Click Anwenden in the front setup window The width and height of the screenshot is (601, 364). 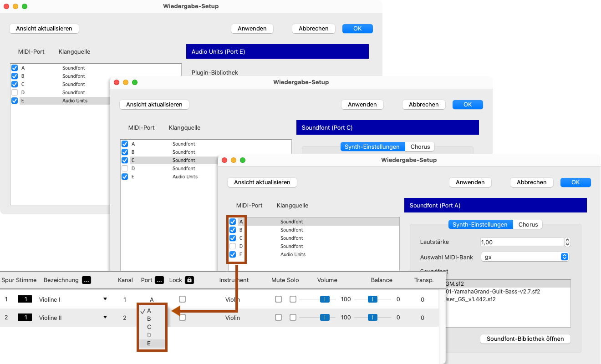click(x=470, y=182)
